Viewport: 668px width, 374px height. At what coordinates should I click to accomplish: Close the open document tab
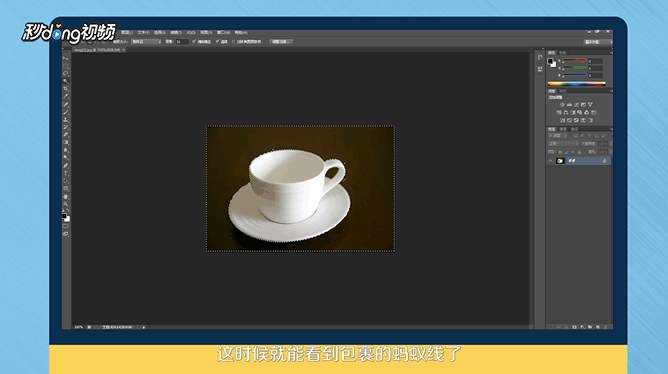[124, 50]
